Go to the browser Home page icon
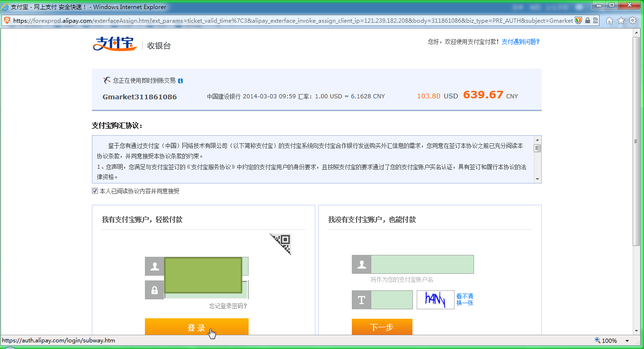This screenshot has width=644, height=349. pyautogui.click(x=609, y=21)
